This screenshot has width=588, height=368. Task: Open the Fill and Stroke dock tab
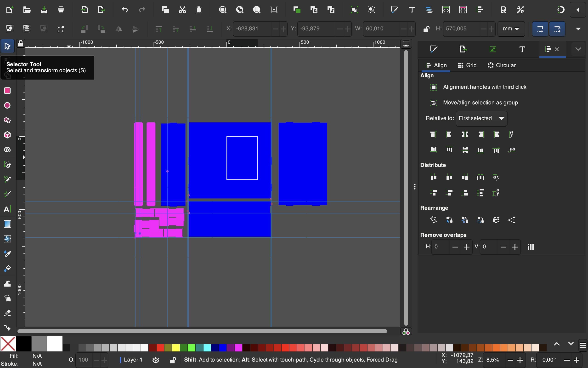click(434, 49)
